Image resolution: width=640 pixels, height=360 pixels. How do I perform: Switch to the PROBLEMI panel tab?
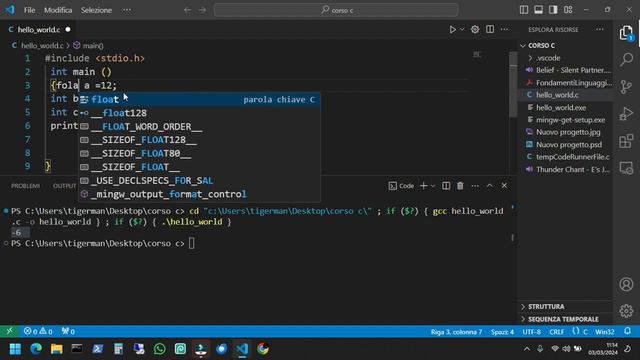[x=25, y=186]
